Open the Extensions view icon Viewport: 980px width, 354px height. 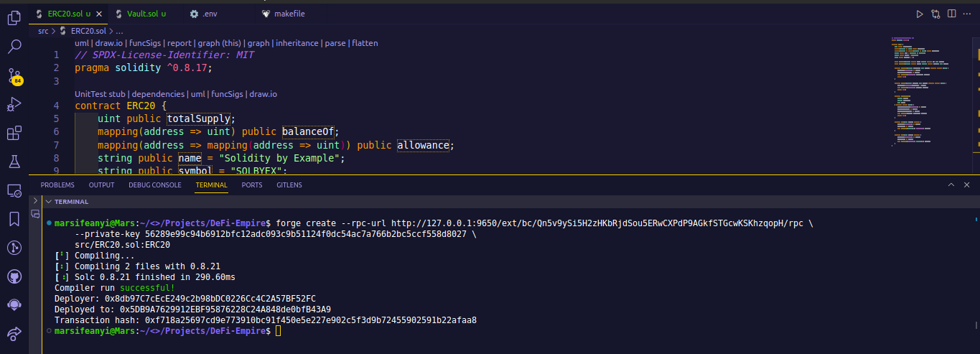point(14,134)
